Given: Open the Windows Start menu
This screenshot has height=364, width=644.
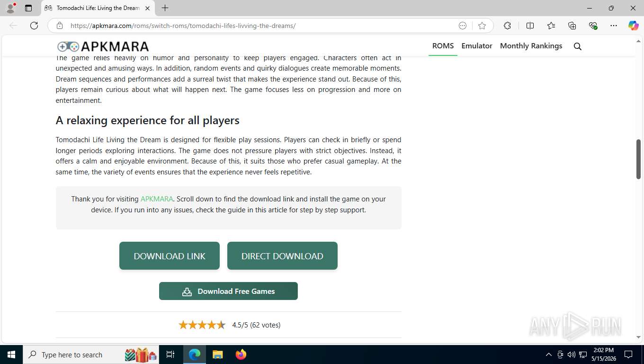Looking at the screenshot, I should coord(11,355).
